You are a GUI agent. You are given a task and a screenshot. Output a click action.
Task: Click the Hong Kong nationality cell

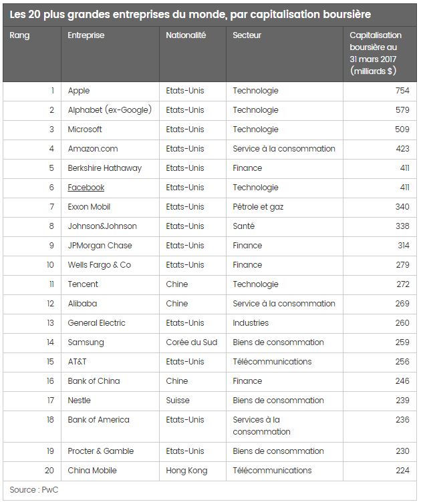tap(186, 471)
